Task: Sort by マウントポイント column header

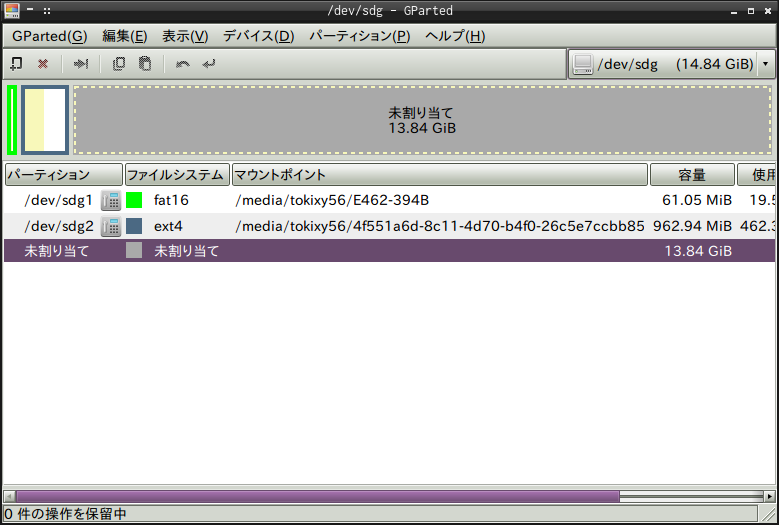Action: pyautogui.click(x=440, y=175)
